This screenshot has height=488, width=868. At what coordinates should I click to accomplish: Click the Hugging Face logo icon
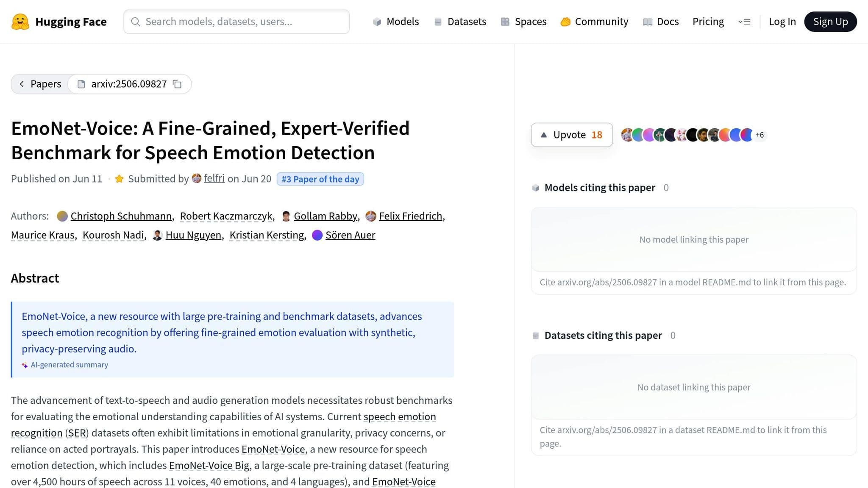point(20,22)
